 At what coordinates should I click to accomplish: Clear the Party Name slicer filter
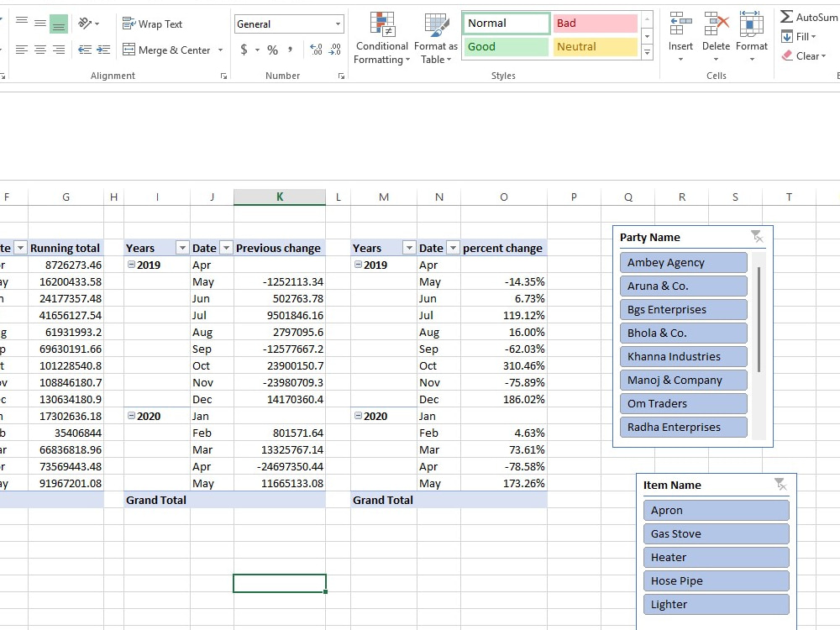pyautogui.click(x=757, y=236)
